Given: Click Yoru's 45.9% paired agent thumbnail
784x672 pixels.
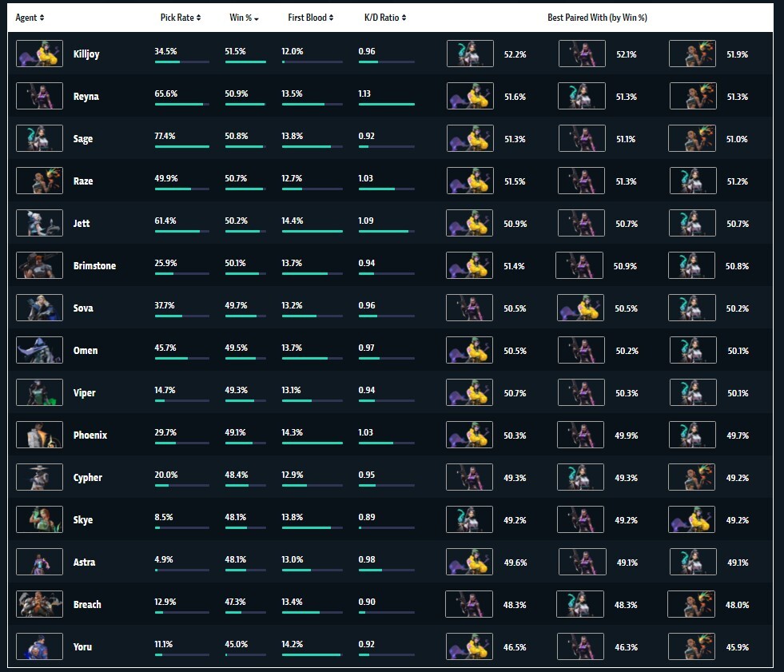Looking at the screenshot, I should point(691,646).
